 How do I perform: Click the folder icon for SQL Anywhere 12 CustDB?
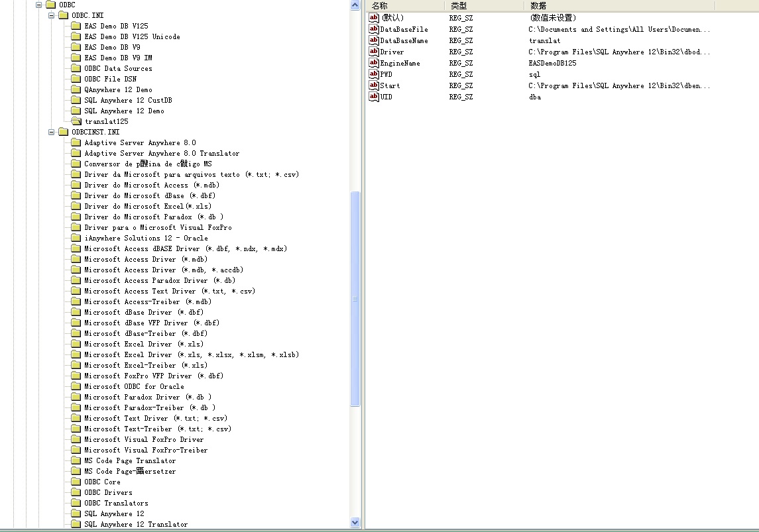click(x=76, y=100)
